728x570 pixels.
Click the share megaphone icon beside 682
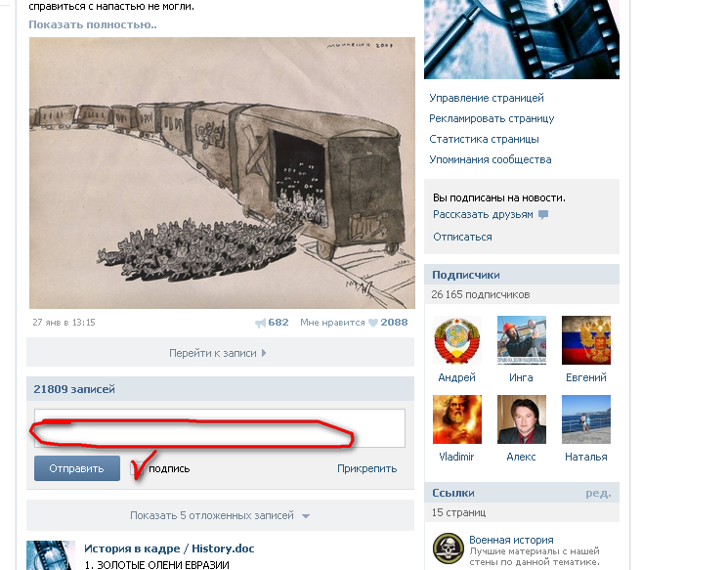click(x=261, y=323)
